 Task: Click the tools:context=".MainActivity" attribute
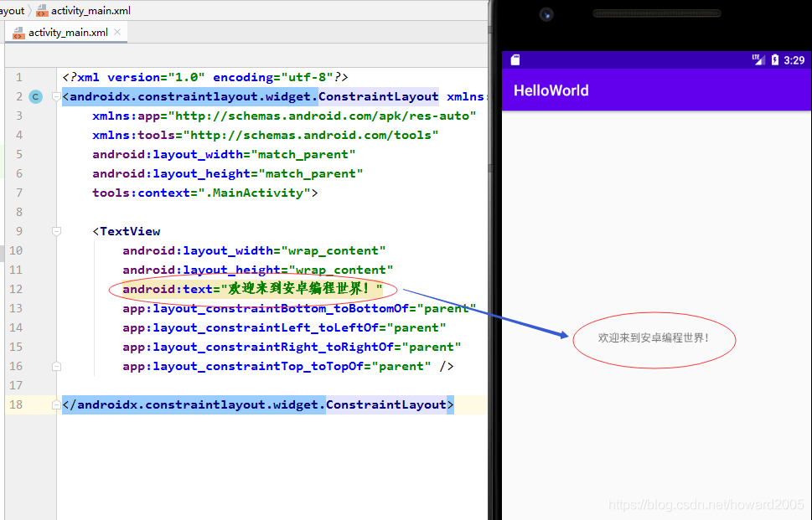(205, 193)
